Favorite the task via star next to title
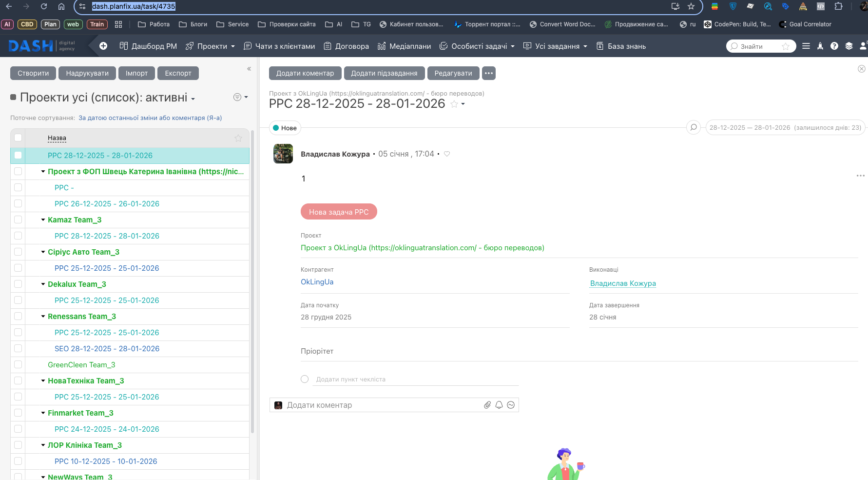Viewport: 868px width, 480px height. point(454,104)
